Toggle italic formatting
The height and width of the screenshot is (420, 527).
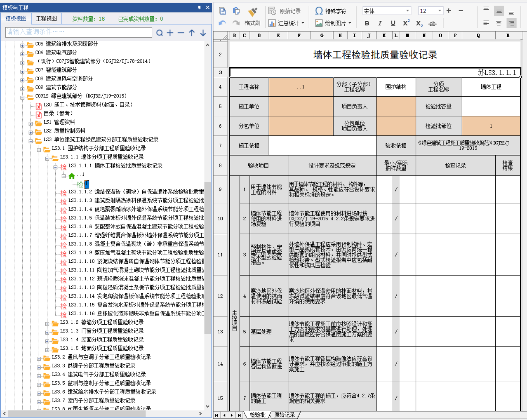[380, 23]
